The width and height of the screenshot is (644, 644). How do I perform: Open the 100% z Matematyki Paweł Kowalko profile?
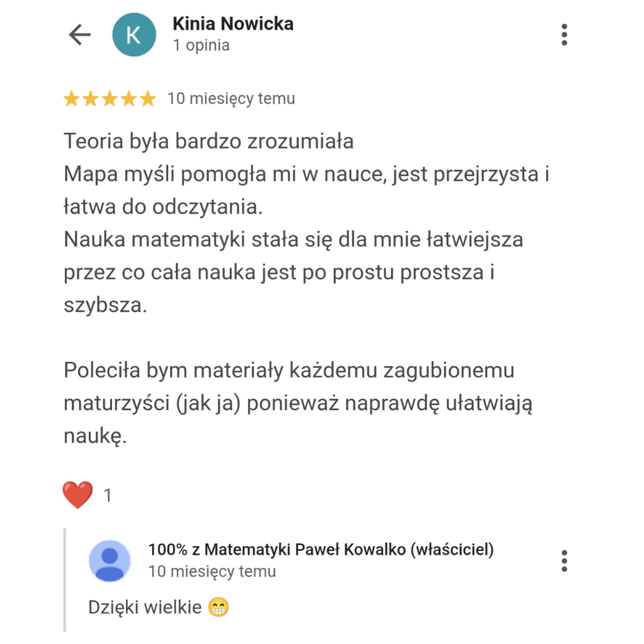(321, 549)
